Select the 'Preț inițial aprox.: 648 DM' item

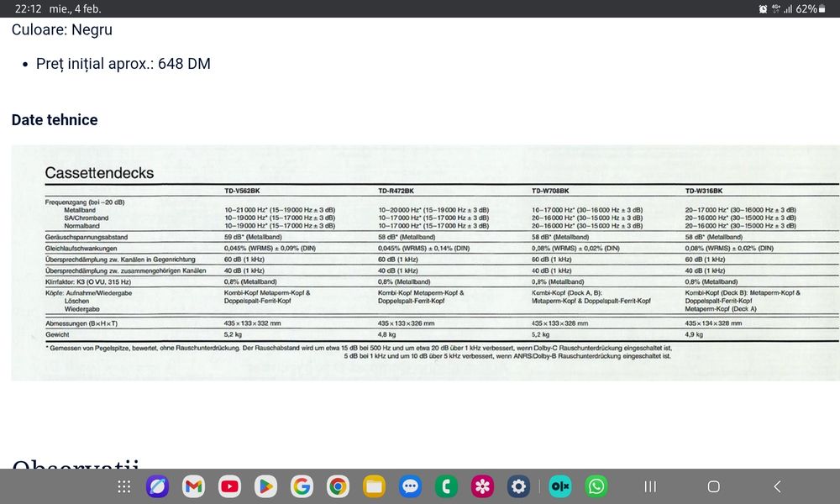pyautogui.click(x=123, y=64)
